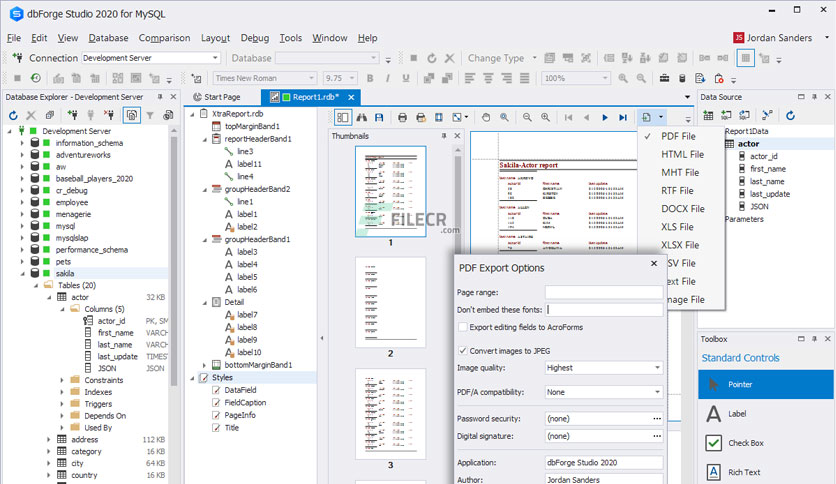Viewport: 836px width, 484px height.
Task: Pin the Database Explorer panel
Action: (x=160, y=97)
